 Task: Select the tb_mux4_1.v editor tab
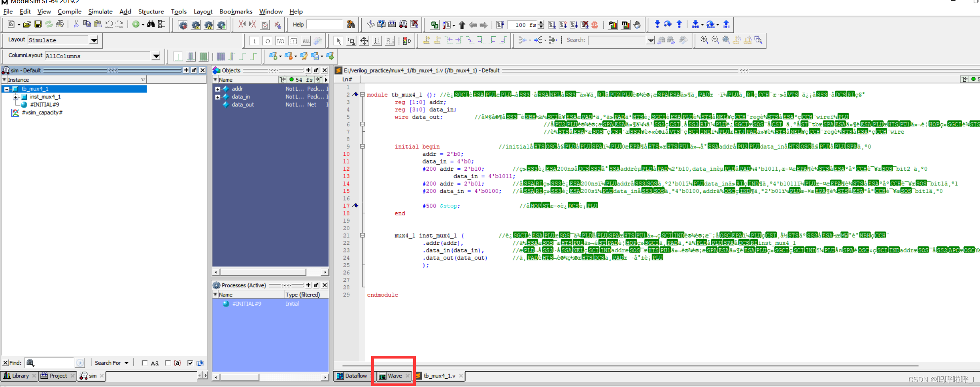pyautogui.click(x=439, y=376)
